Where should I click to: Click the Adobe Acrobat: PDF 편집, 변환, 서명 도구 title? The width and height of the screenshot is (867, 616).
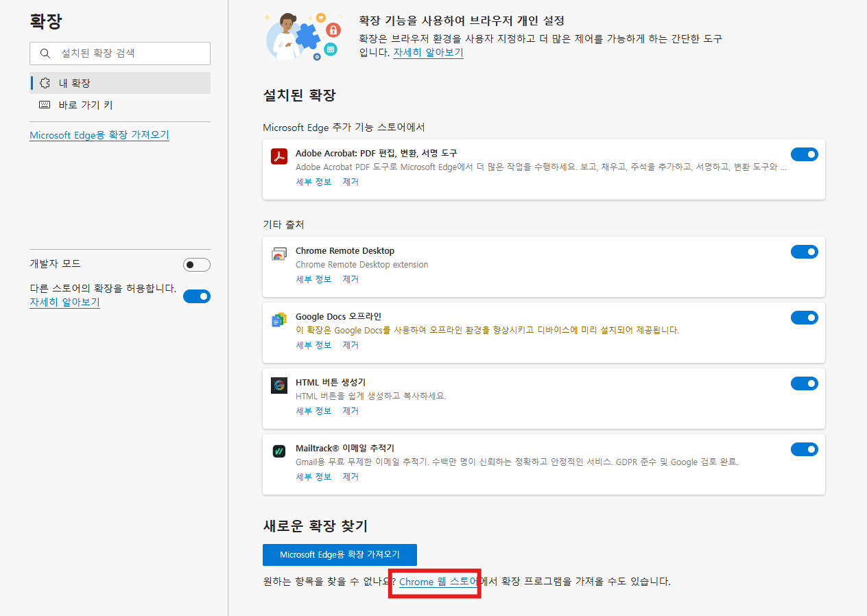(x=376, y=153)
